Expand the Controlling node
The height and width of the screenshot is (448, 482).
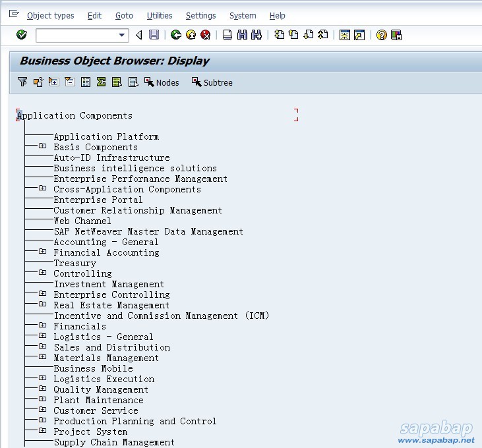[42, 272]
